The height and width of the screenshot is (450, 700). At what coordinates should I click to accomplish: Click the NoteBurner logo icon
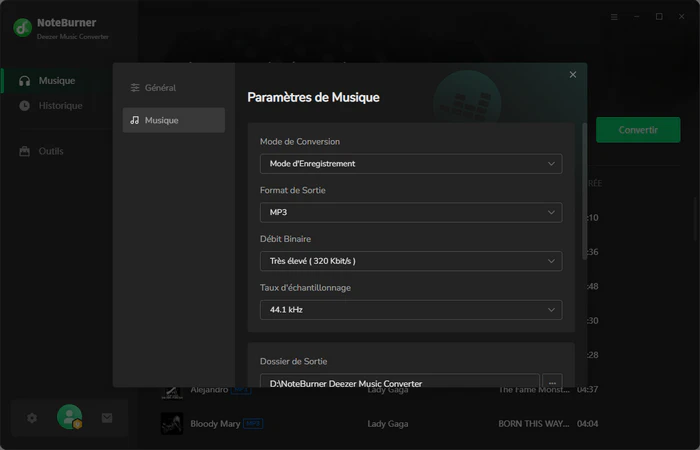tap(22, 28)
